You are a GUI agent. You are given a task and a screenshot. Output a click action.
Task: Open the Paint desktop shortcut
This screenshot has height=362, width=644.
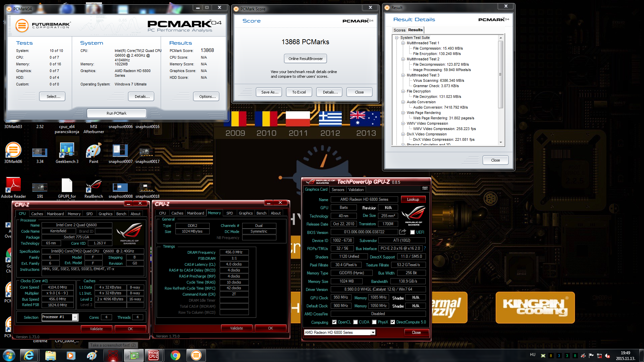94,153
